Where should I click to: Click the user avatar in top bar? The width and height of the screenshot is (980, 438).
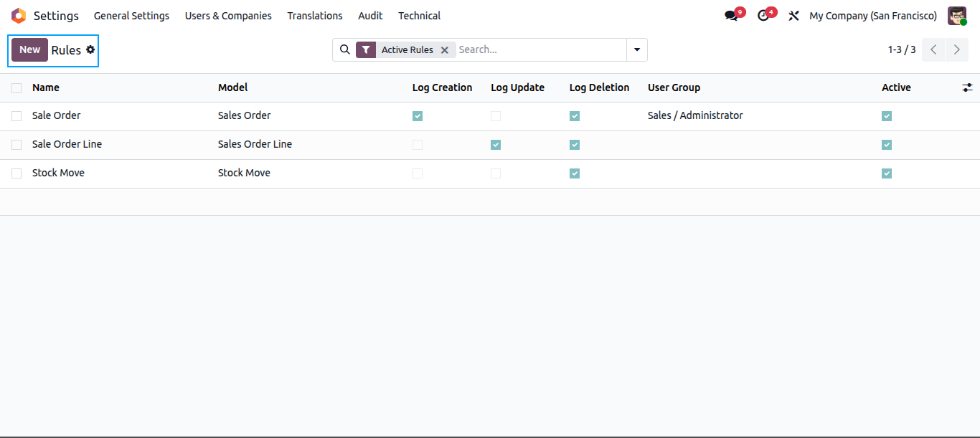point(957,16)
